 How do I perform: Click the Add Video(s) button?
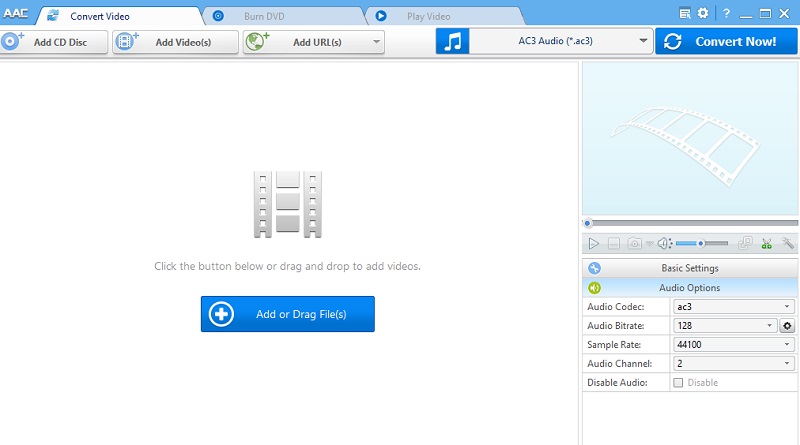coord(176,42)
